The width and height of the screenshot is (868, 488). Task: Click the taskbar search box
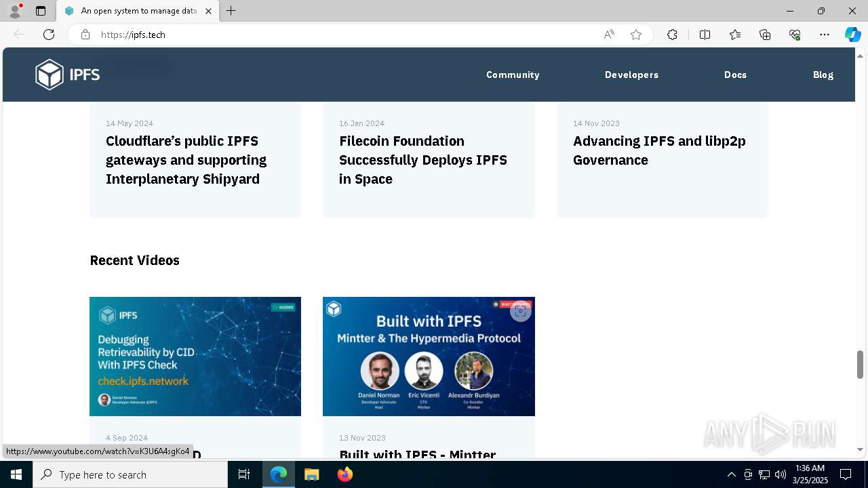tap(130, 474)
